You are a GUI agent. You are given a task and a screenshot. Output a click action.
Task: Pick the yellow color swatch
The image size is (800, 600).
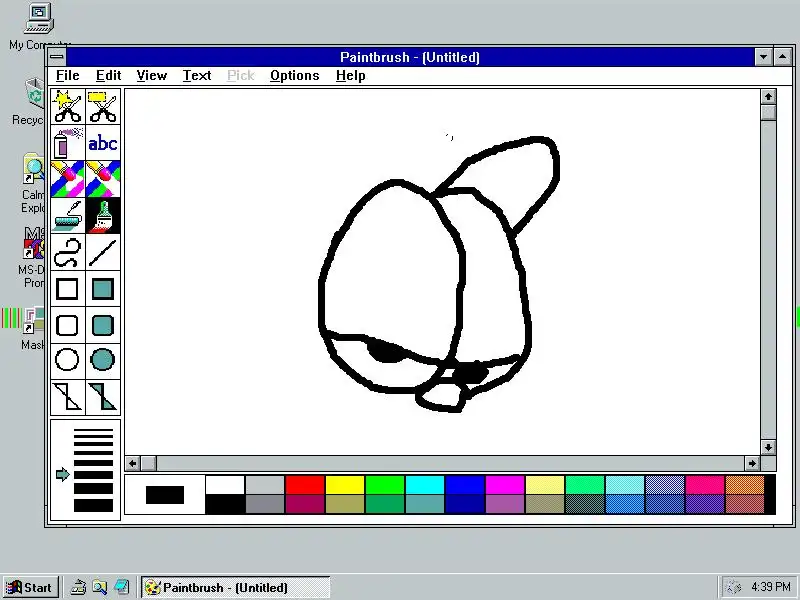(x=344, y=485)
